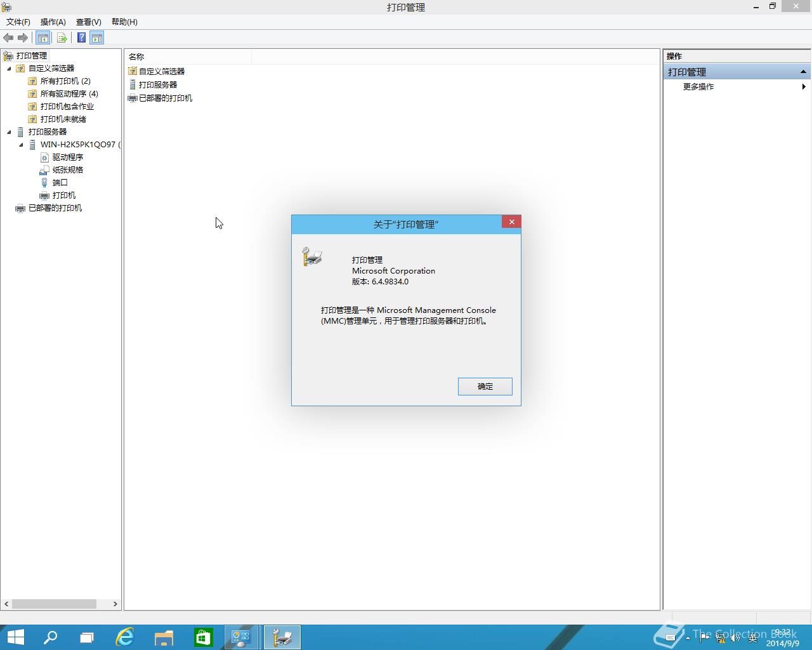Image resolution: width=812 pixels, height=650 pixels.
Task: Open File Explorer from the taskbar
Action: point(164,637)
